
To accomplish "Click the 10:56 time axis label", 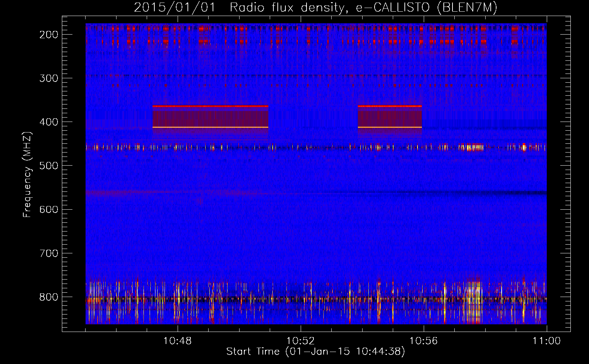I will coord(424,341).
